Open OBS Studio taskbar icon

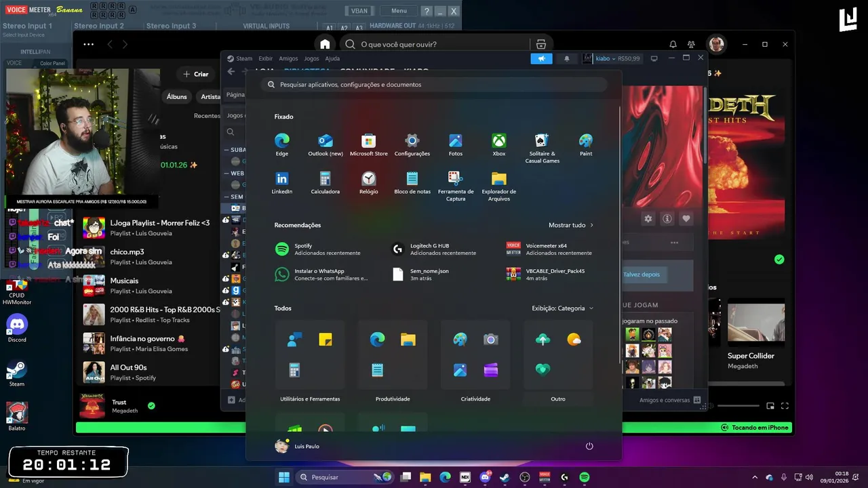coord(524,477)
